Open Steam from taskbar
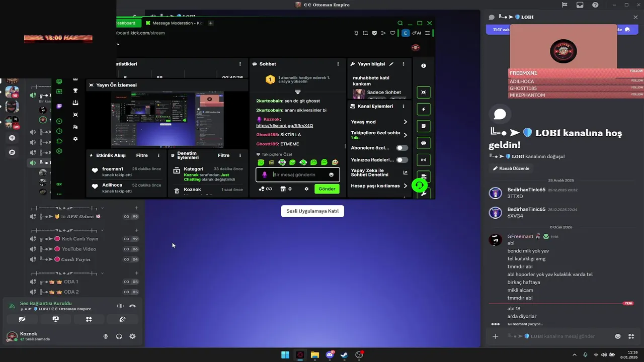 [344, 355]
